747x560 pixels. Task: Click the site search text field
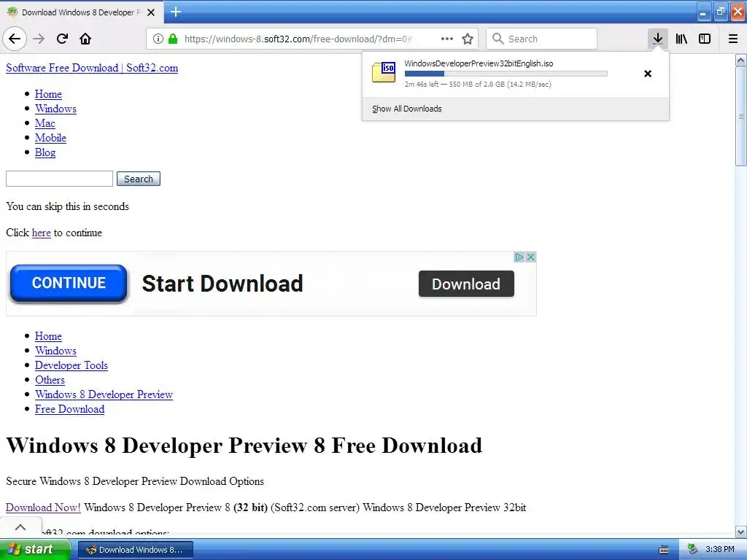point(60,179)
